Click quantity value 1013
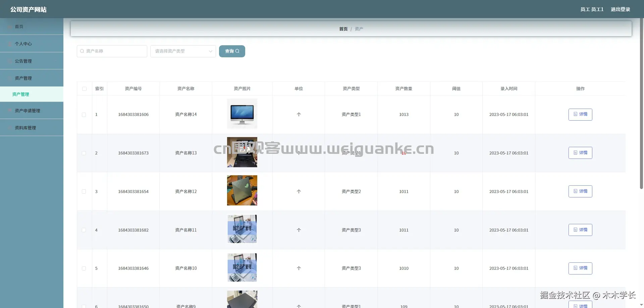644x308 pixels. tap(404, 115)
